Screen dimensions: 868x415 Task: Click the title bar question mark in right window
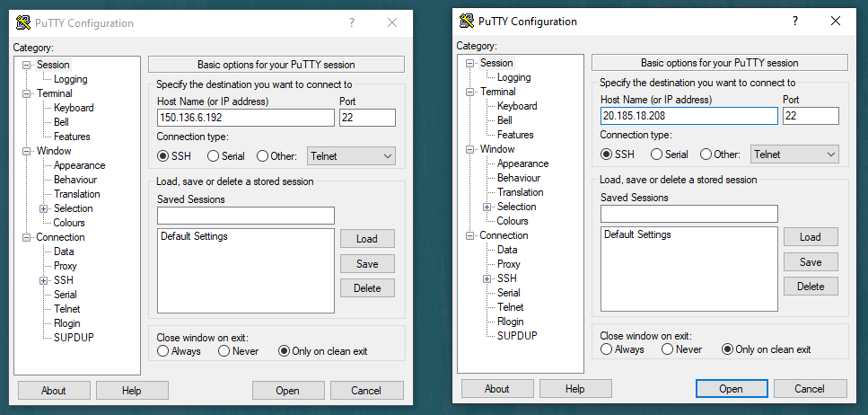pyautogui.click(x=794, y=21)
